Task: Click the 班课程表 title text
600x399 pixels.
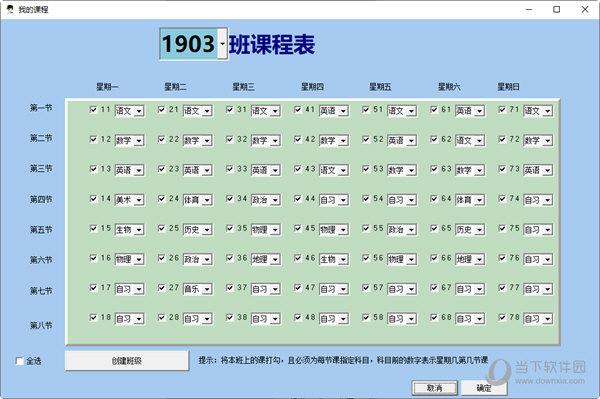Action: (x=272, y=44)
